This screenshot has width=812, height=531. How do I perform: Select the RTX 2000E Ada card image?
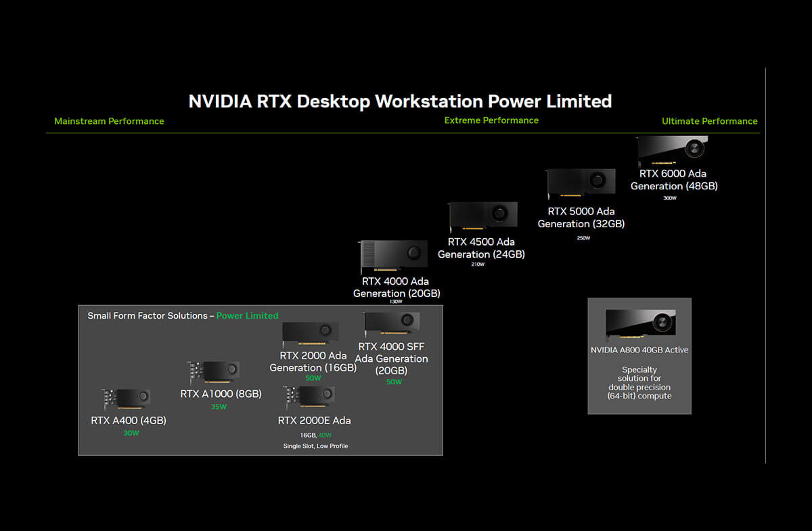[x=310, y=398]
